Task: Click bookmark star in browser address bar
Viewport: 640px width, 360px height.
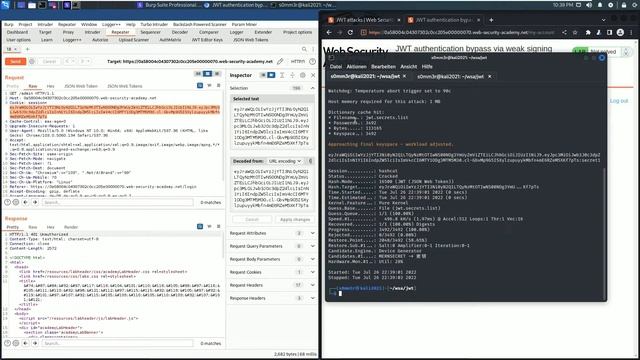Action: pyautogui.click(x=575, y=32)
